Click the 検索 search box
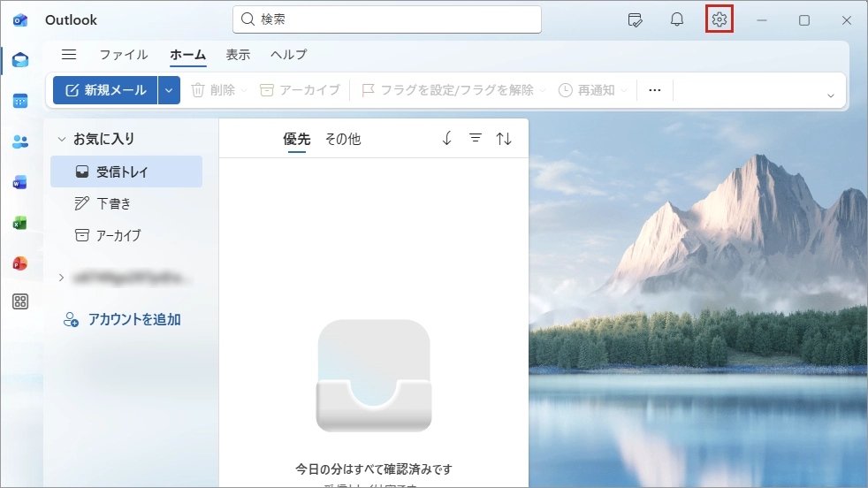The width and height of the screenshot is (868, 488). click(x=387, y=19)
